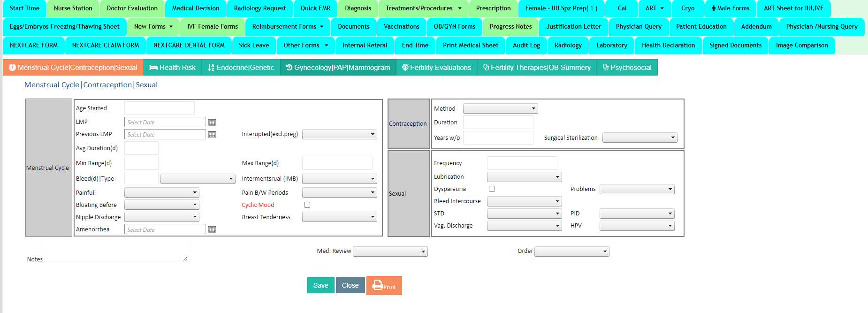Click the Gynecology history icon
Image resolution: width=868 pixels, height=313 pixels.
pos(289,68)
